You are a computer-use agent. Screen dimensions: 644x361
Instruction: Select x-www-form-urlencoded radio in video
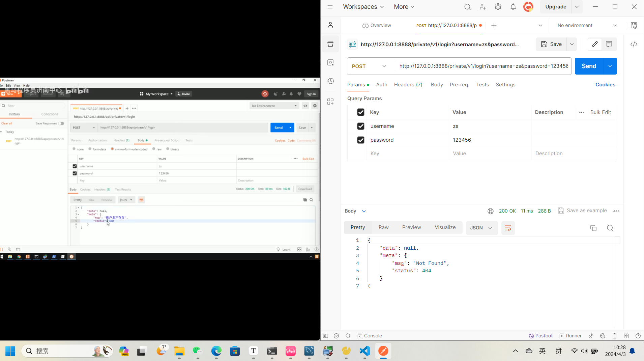(x=112, y=149)
